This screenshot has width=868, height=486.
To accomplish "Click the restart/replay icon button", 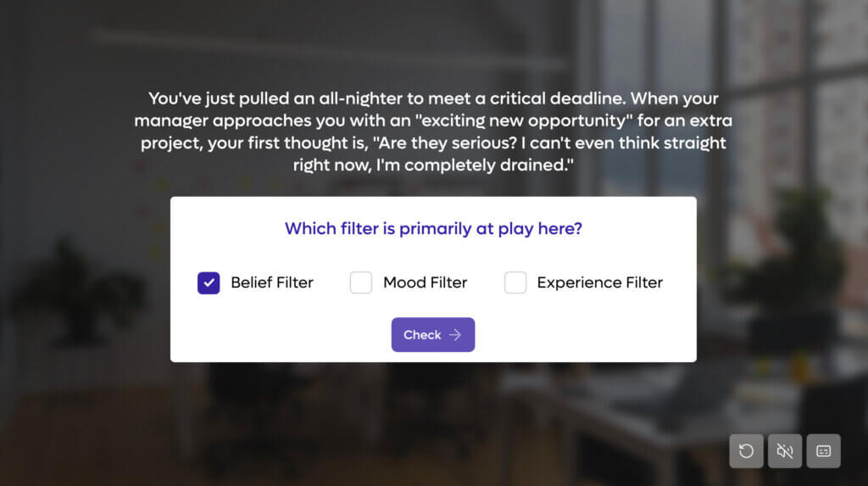I will coord(746,451).
